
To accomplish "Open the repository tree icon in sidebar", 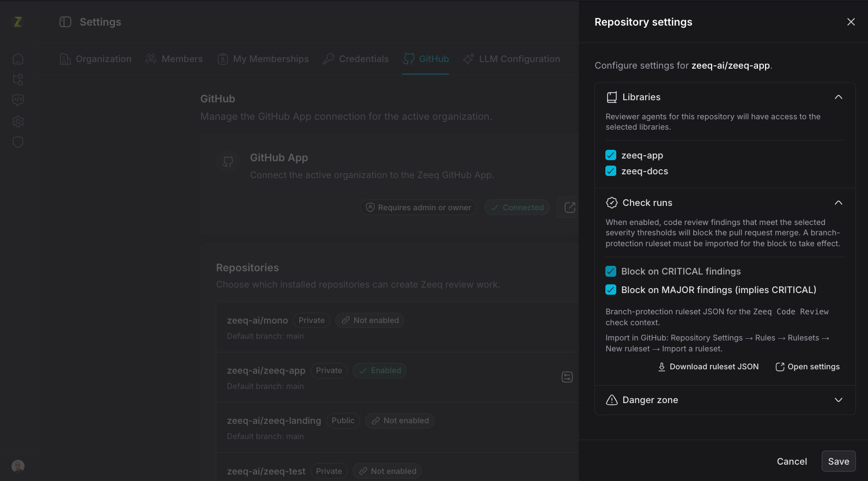I will click(18, 80).
